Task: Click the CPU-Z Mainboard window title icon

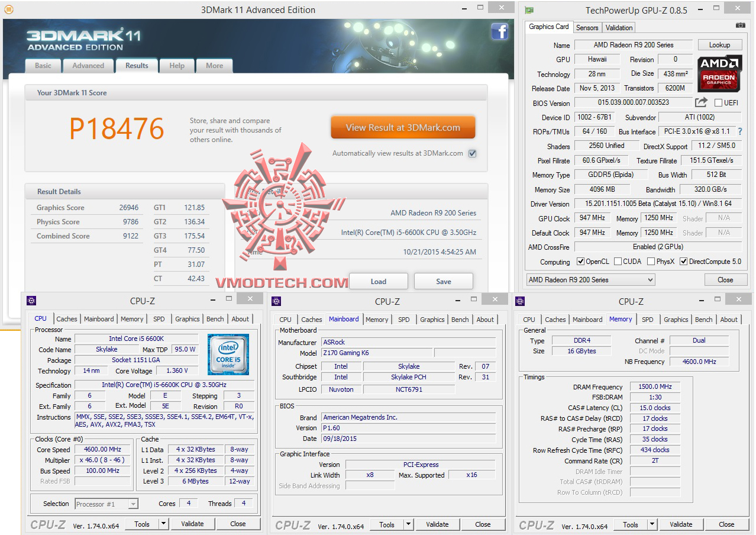Action: coord(276,301)
